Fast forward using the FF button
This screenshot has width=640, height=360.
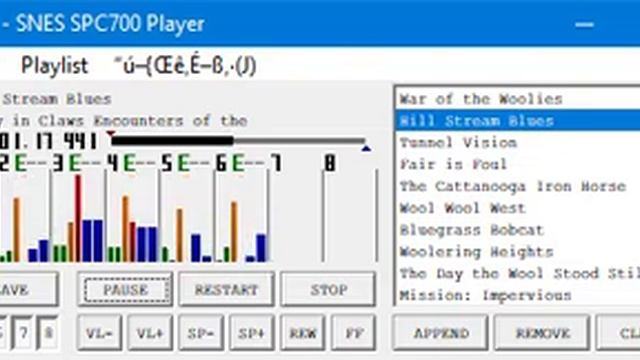353,333
